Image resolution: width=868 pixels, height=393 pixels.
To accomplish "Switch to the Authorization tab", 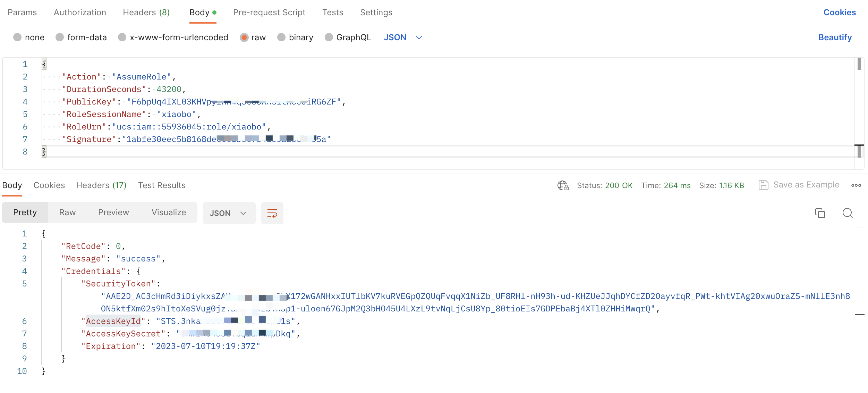I will click(80, 12).
